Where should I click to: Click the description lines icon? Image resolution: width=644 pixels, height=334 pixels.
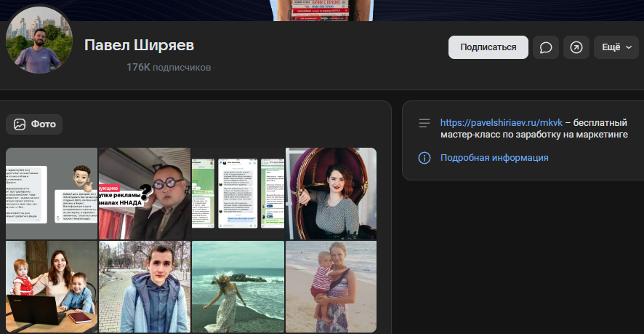pos(424,123)
